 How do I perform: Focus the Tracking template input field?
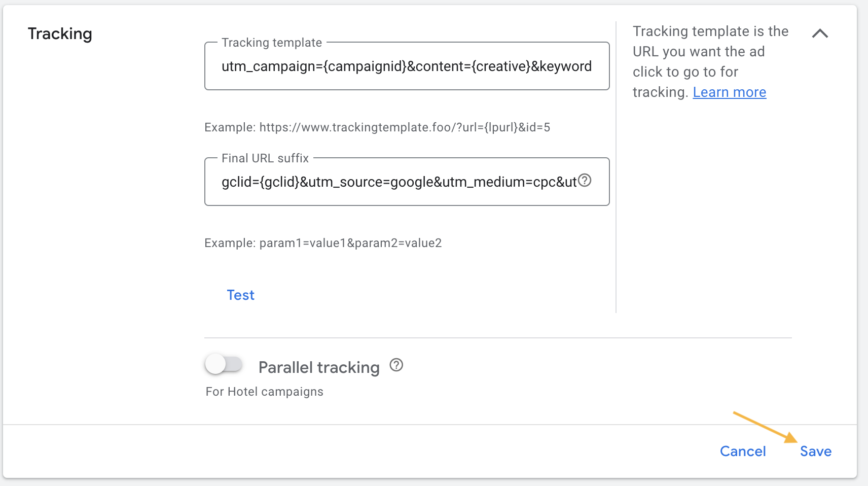coord(407,66)
